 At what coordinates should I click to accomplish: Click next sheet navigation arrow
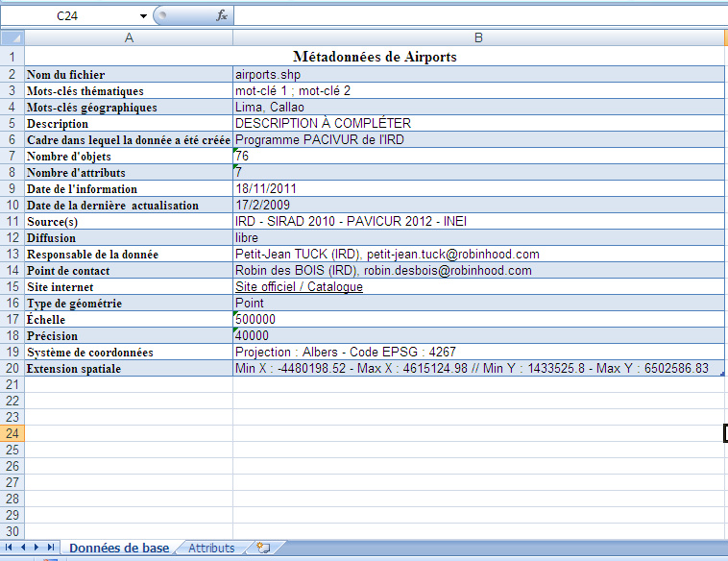[36, 548]
